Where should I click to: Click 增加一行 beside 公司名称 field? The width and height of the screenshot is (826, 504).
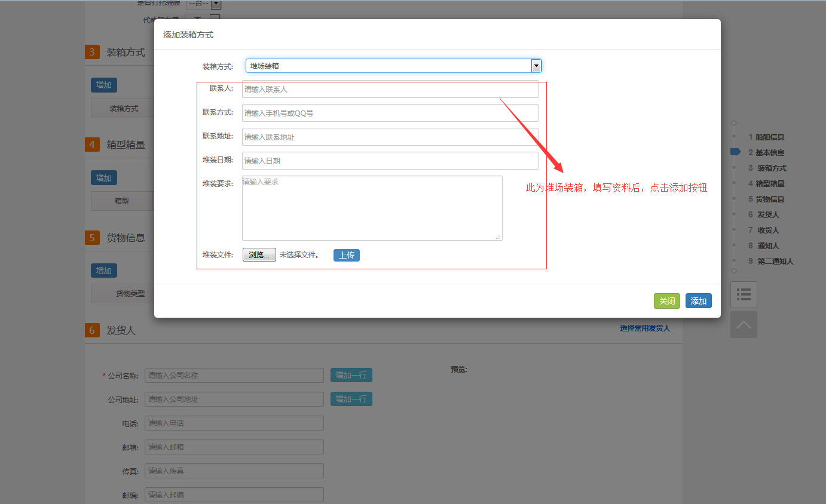click(x=351, y=375)
